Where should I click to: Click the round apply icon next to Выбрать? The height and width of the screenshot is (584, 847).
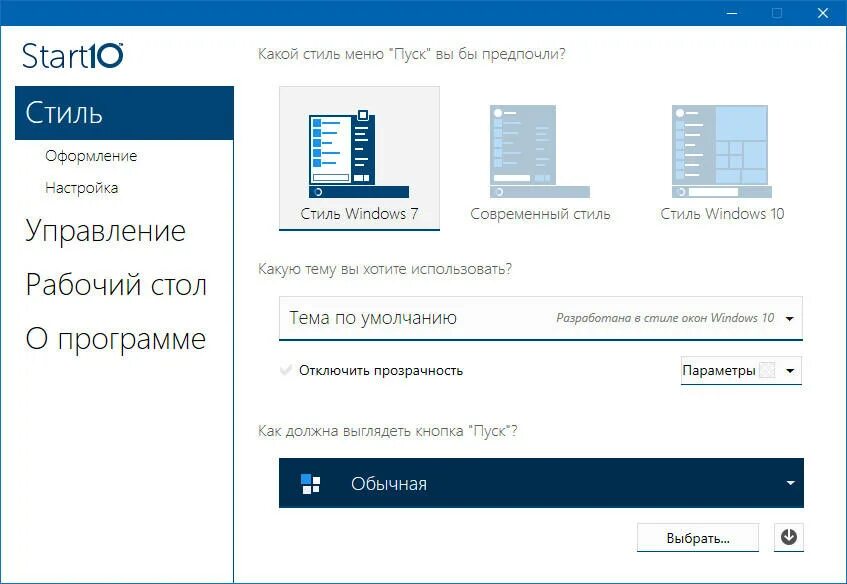(789, 537)
